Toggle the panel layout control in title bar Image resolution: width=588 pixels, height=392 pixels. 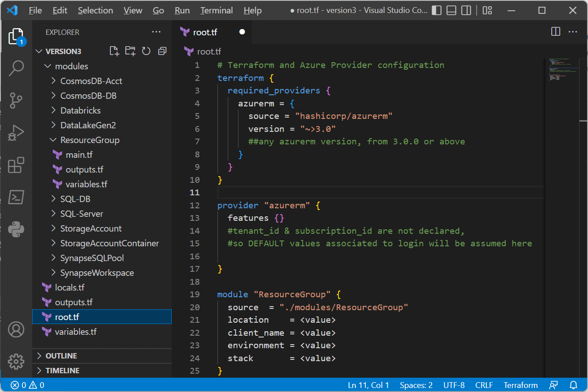coord(451,10)
